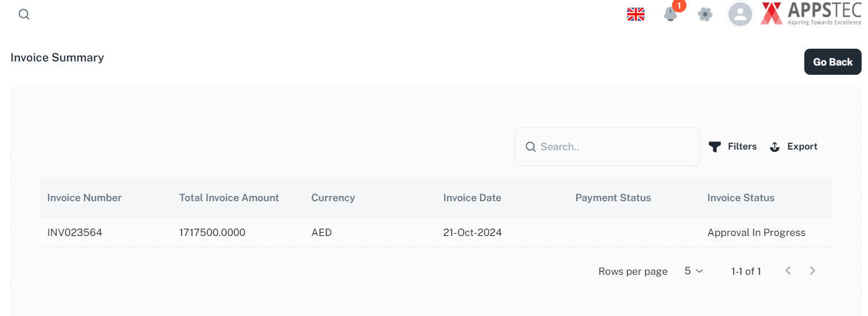Click the Filters funnel icon
Image resolution: width=868 pixels, height=316 pixels.
pyautogui.click(x=715, y=147)
